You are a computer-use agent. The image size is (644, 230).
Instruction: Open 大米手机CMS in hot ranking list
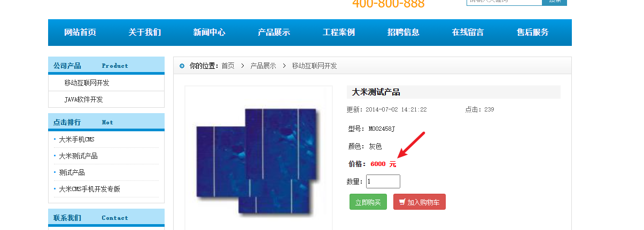click(x=76, y=140)
